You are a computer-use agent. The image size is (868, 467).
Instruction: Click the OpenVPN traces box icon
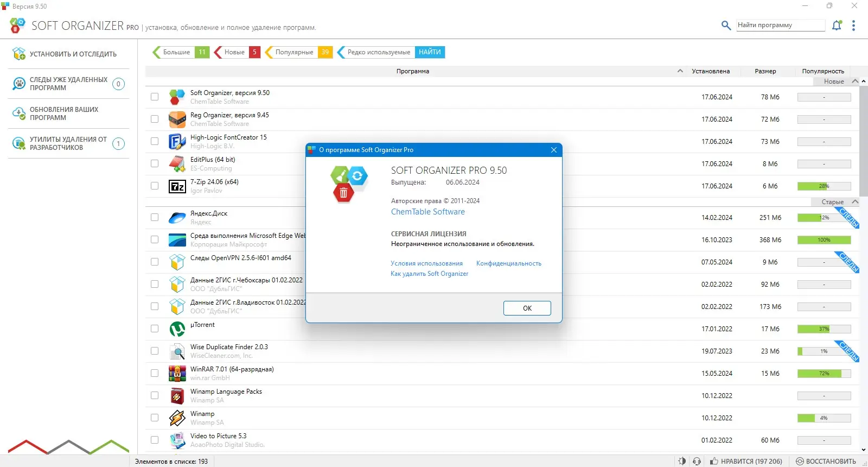(177, 262)
